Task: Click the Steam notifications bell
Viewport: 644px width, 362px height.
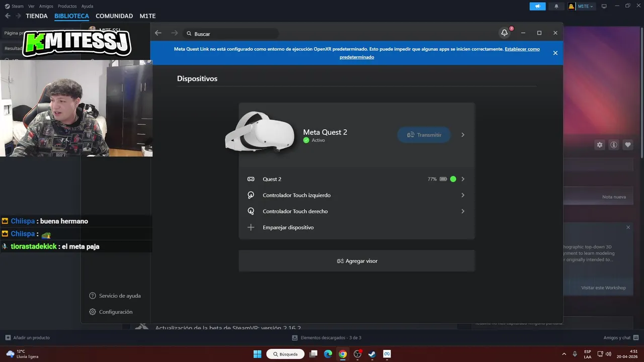Action: 556,6
